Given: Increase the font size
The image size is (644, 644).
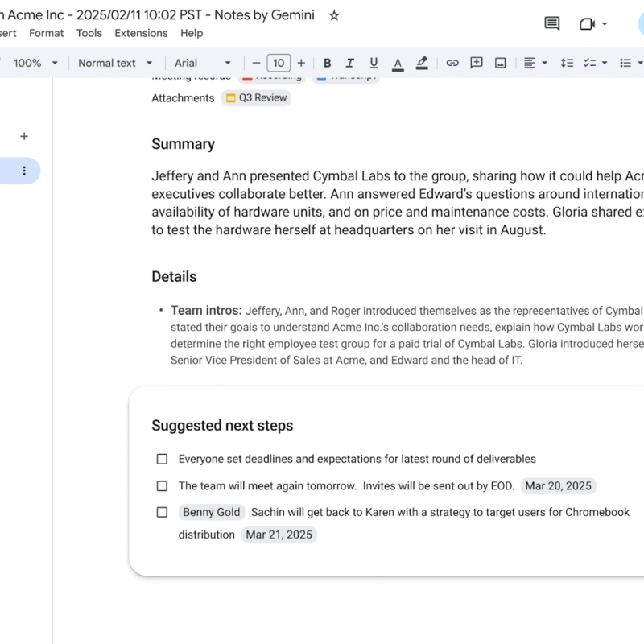Looking at the screenshot, I should 301,63.
